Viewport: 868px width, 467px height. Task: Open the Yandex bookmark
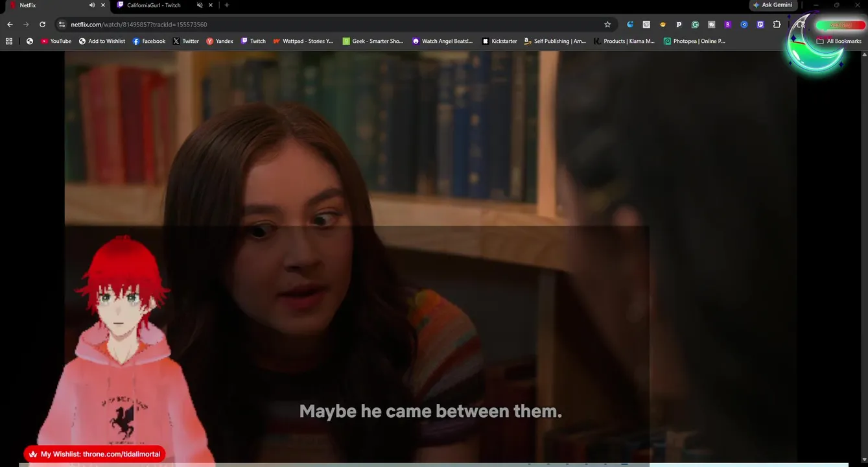click(x=220, y=41)
